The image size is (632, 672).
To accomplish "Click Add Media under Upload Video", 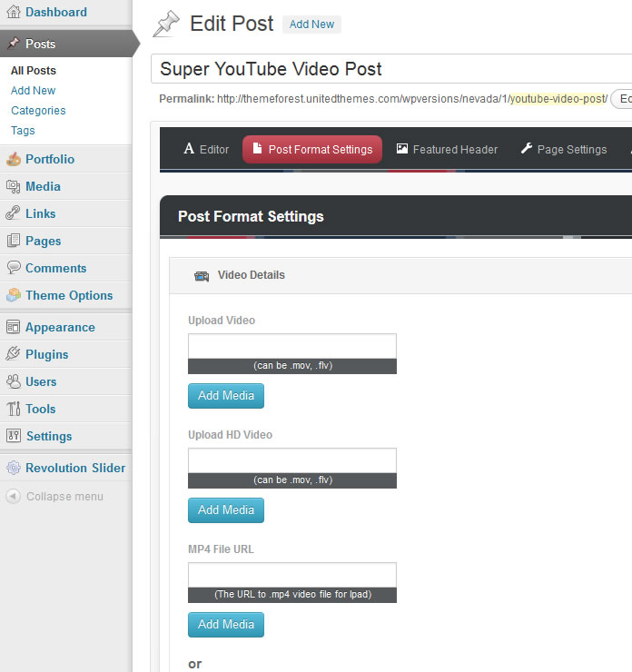I will pos(226,396).
